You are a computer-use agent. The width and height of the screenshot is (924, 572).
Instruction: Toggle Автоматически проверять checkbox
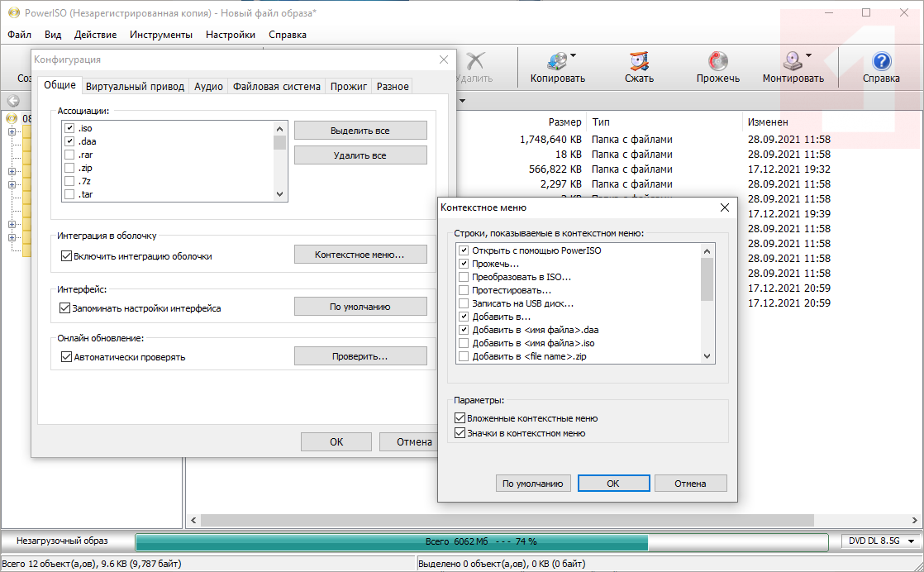pos(67,357)
